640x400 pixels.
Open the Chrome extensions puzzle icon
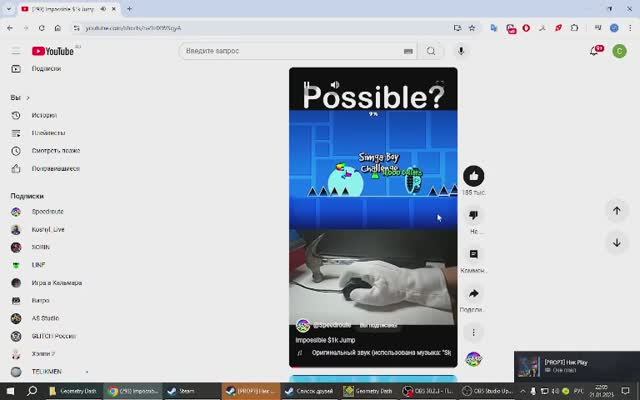pos(574,28)
